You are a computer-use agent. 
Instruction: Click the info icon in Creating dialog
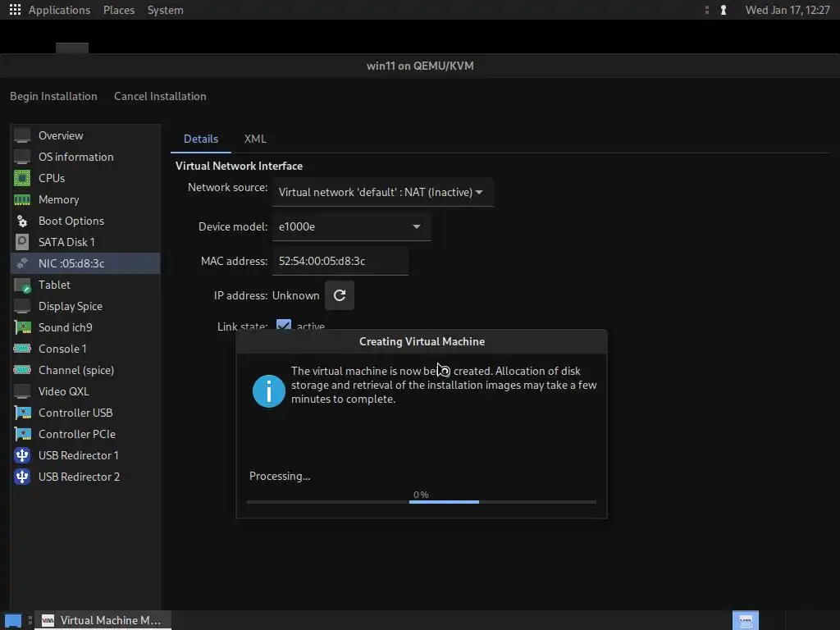[x=269, y=390]
